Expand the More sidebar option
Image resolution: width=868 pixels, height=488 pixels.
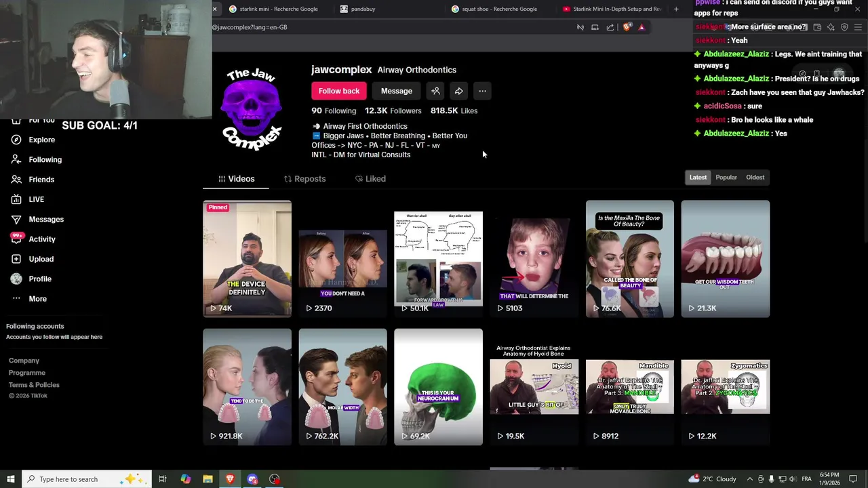pyautogui.click(x=29, y=299)
